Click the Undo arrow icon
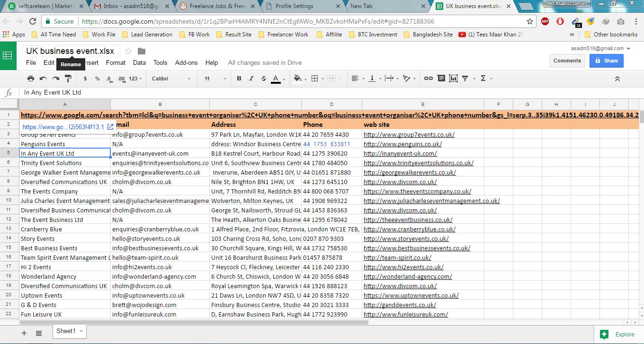This screenshot has height=344, width=644. point(43,79)
